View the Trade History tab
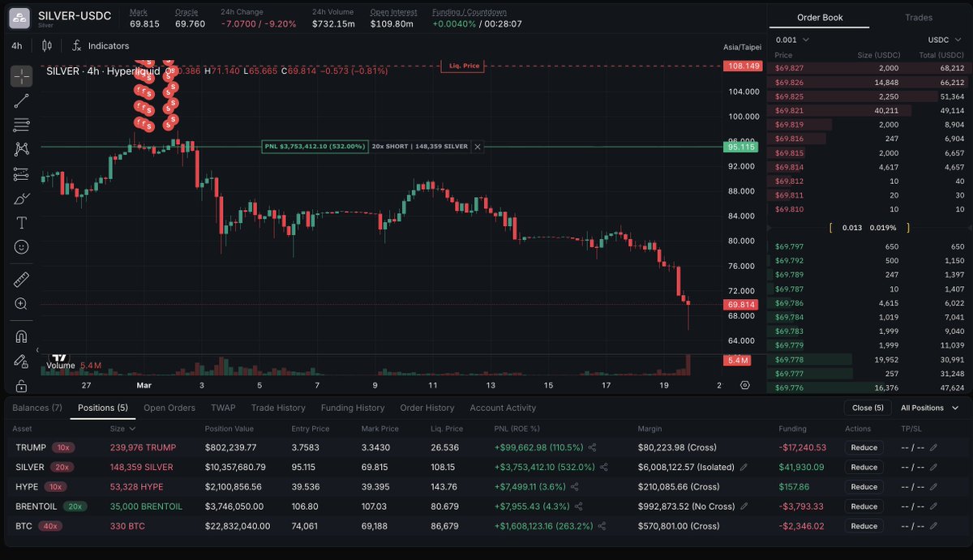Viewport: 973px width, 560px height. coord(278,408)
